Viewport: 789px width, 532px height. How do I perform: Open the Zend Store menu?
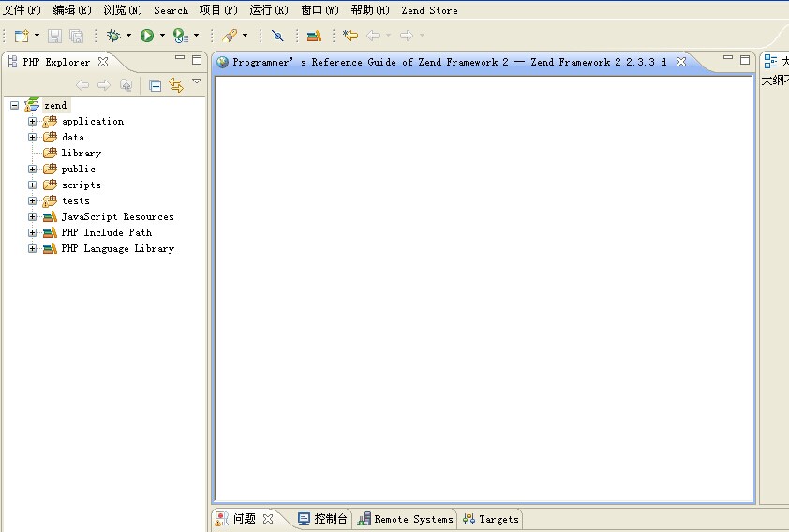[429, 10]
